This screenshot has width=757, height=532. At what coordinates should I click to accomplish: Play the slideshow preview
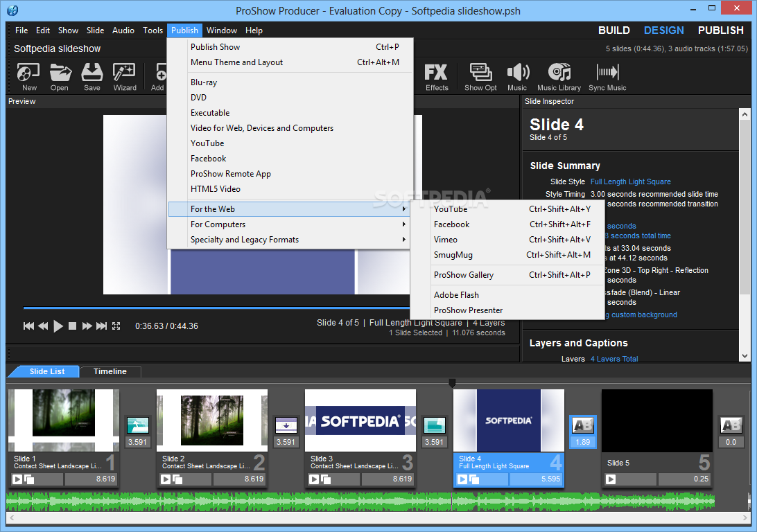pyautogui.click(x=58, y=326)
